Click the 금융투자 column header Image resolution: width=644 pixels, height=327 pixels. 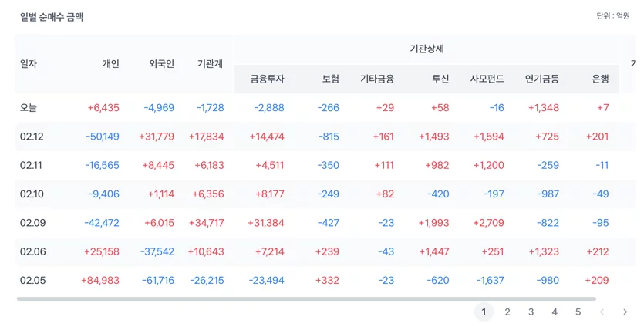pyautogui.click(x=268, y=79)
